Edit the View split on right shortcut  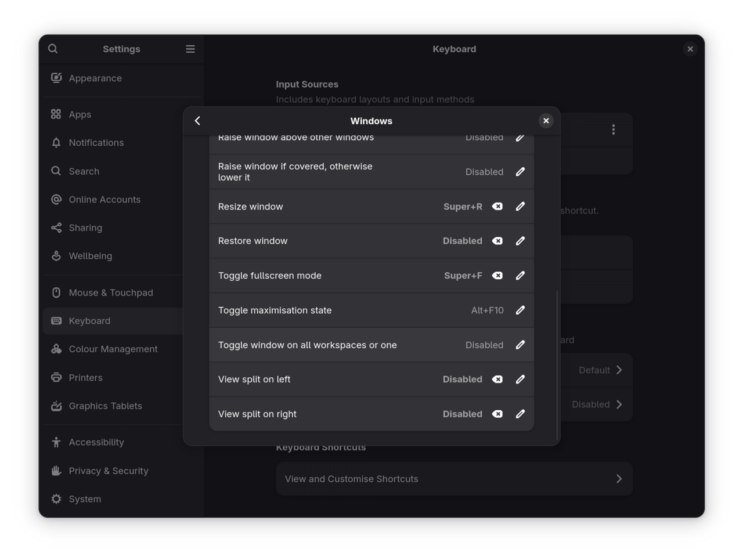520,414
